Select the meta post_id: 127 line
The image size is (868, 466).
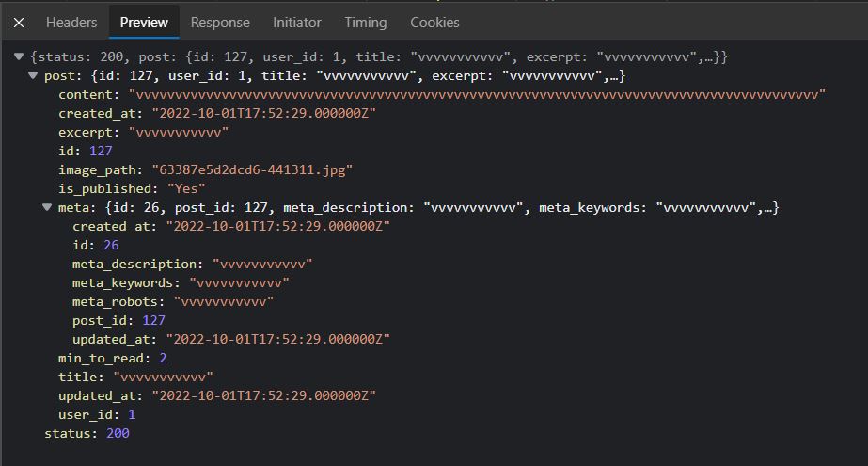(118, 321)
